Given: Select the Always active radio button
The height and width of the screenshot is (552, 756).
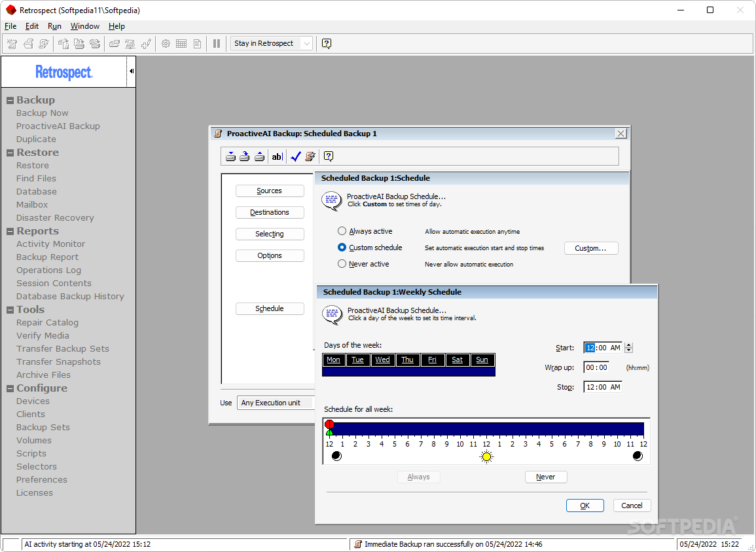Looking at the screenshot, I should [x=342, y=231].
